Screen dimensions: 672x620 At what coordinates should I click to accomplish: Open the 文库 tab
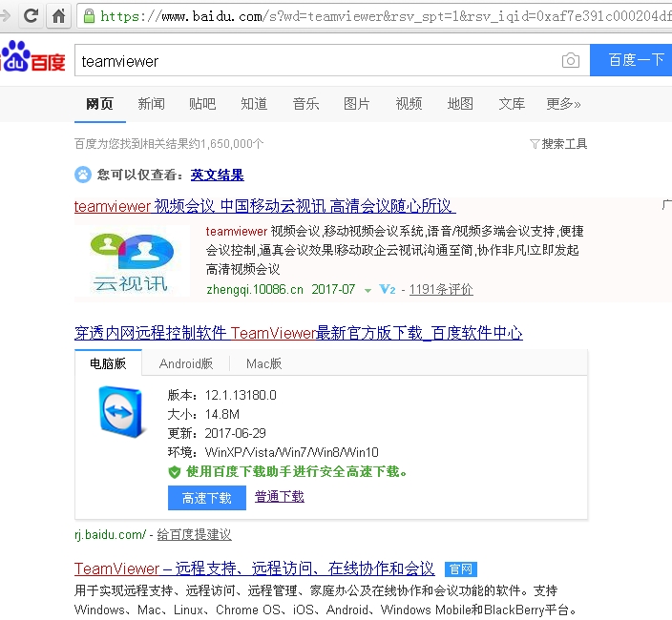point(512,104)
